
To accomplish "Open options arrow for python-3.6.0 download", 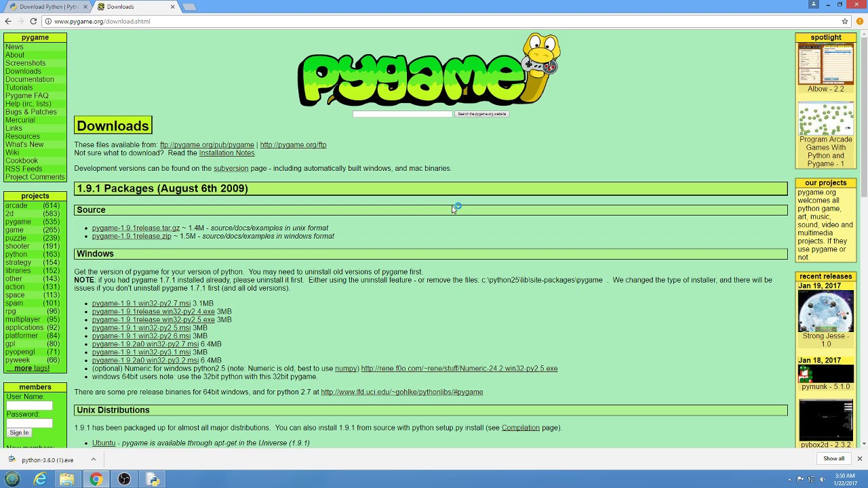I will (93, 460).
